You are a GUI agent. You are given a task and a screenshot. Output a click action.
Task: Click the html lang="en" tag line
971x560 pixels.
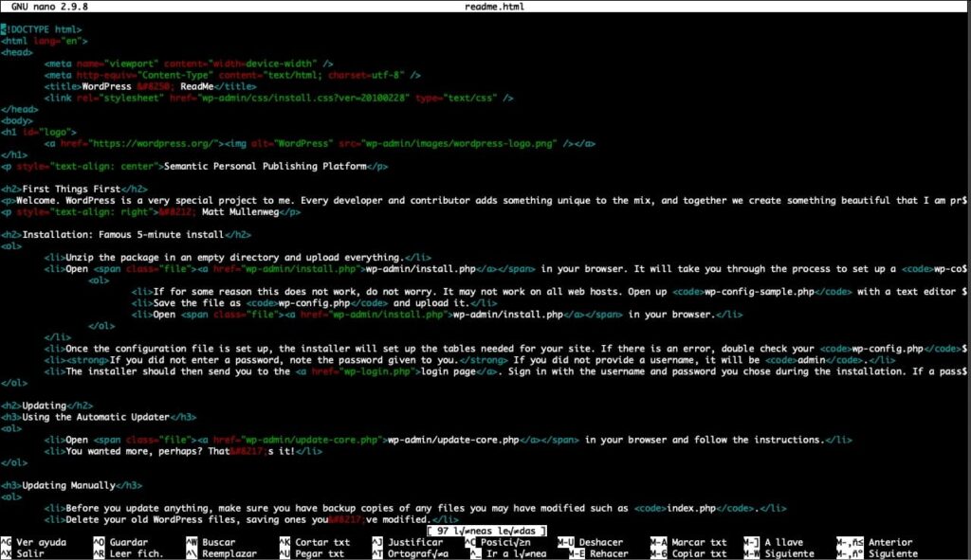coord(44,41)
